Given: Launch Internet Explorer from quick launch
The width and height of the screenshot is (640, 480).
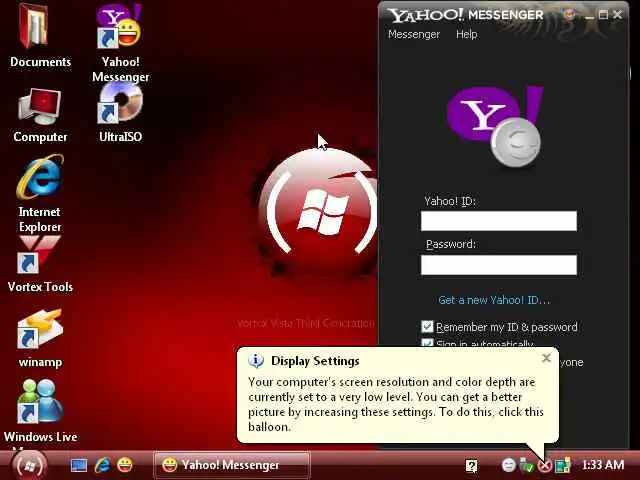Looking at the screenshot, I should [102, 465].
